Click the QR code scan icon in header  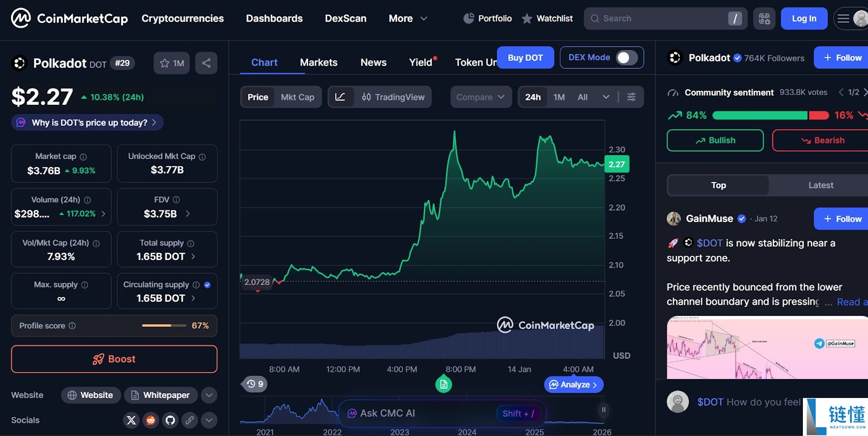click(764, 18)
